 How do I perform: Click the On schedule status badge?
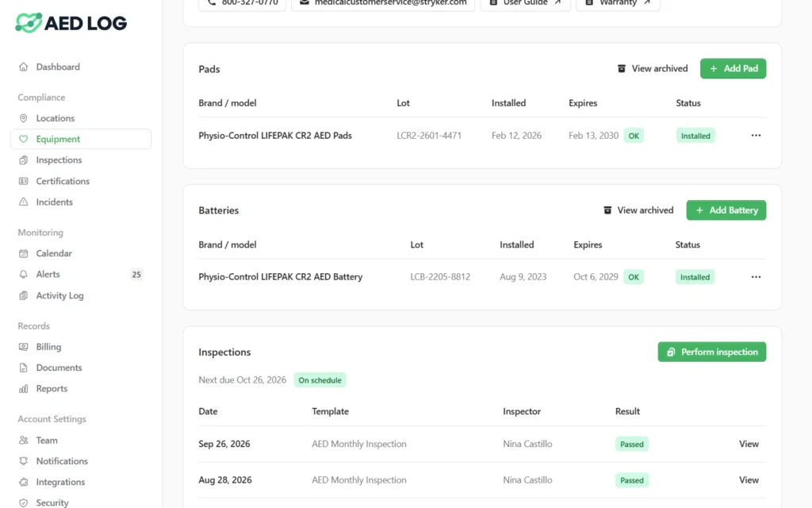320,380
